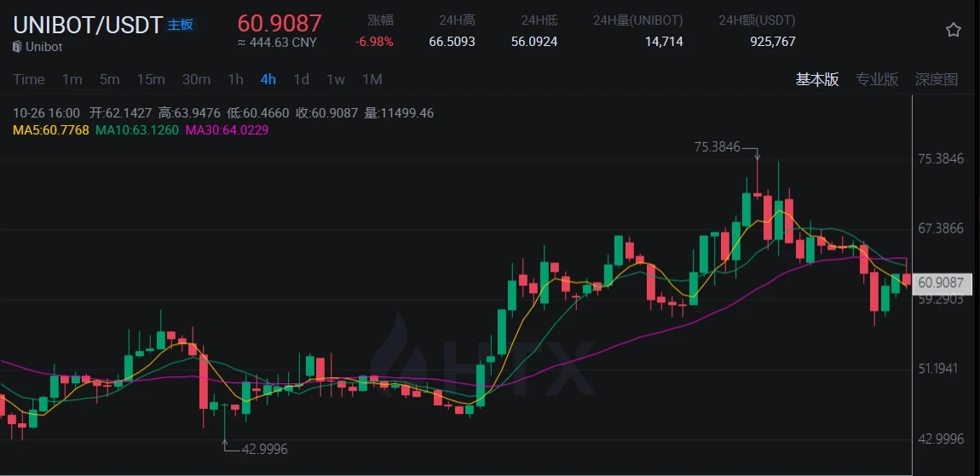Open the 深度图 depth chart view
Viewport: 980px width, 476px height.
tap(937, 79)
